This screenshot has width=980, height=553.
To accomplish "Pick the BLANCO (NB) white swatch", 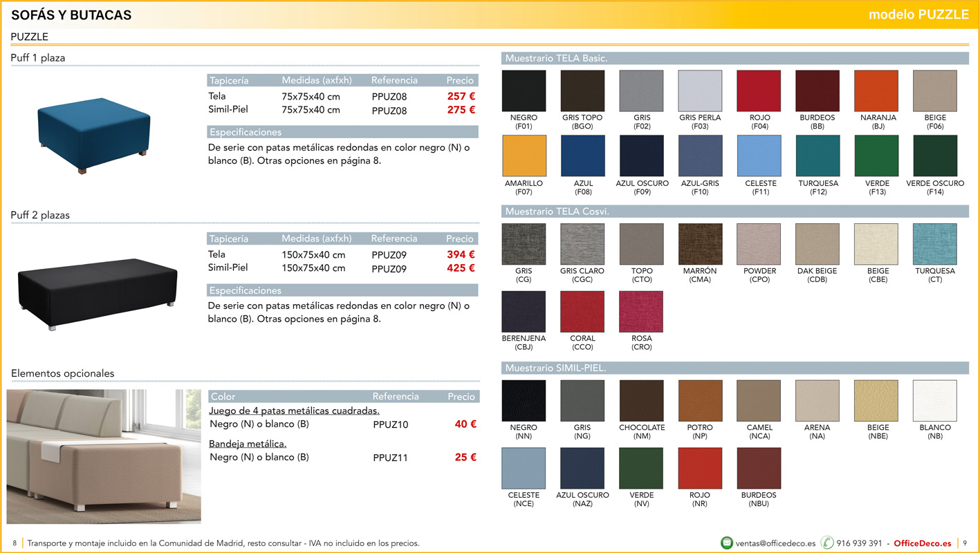I will pyautogui.click(x=935, y=401).
